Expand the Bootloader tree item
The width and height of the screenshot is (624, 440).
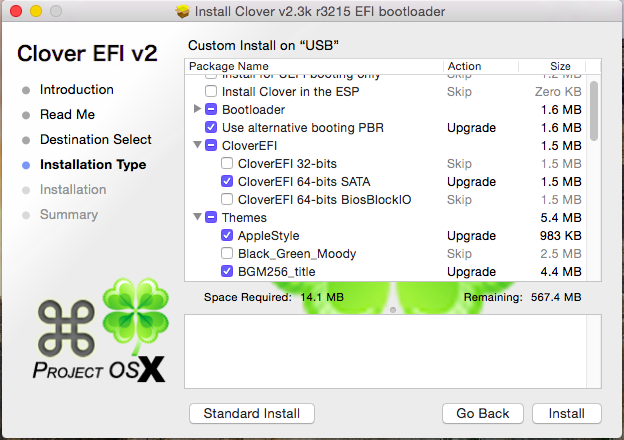(197, 109)
